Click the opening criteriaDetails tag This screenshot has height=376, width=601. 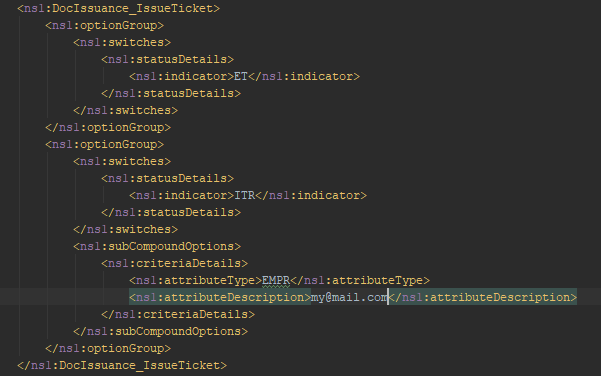[174, 263]
